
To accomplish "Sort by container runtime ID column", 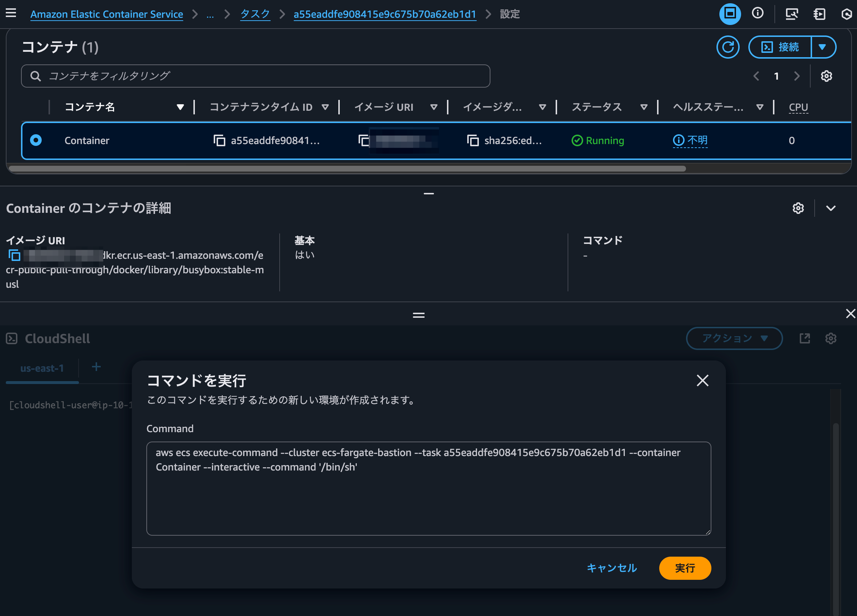I will [325, 107].
